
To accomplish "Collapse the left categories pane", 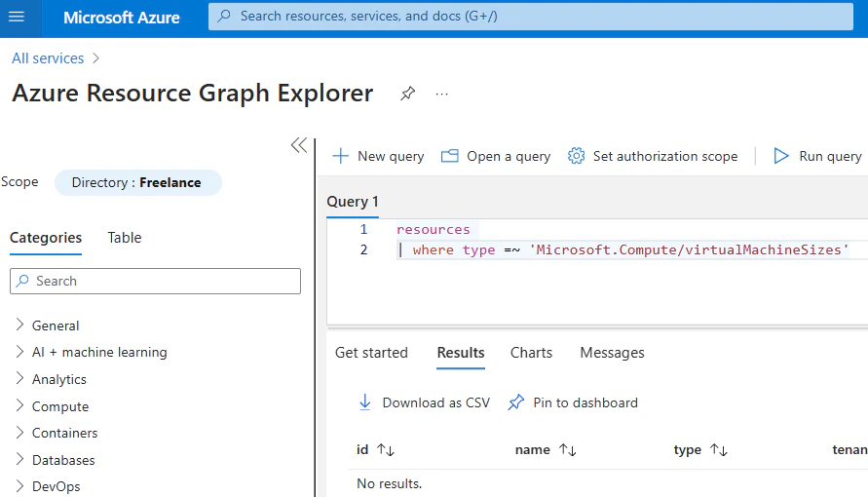I will pyautogui.click(x=298, y=145).
